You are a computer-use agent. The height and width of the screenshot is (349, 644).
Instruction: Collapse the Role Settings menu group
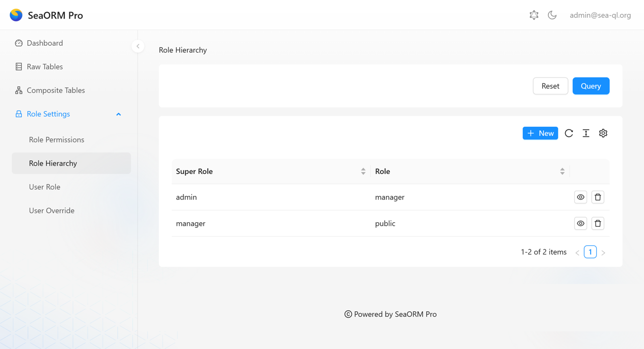[119, 114]
